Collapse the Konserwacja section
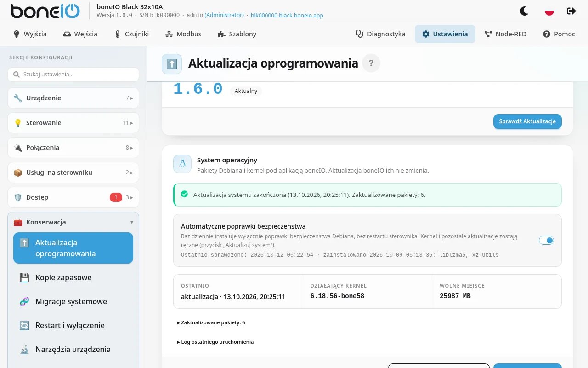The height and width of the screenshot is (368, 588). pyautogui.click(x=73, y=222)
